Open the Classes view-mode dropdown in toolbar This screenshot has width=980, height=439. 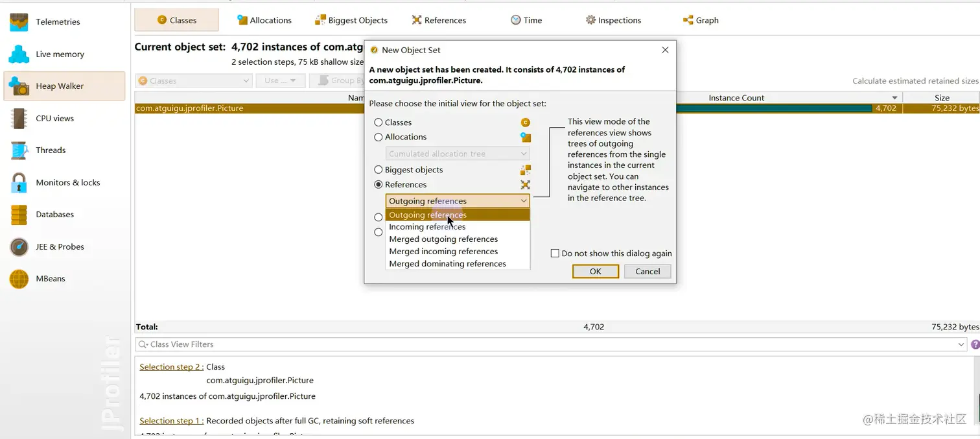coord(193,81)
